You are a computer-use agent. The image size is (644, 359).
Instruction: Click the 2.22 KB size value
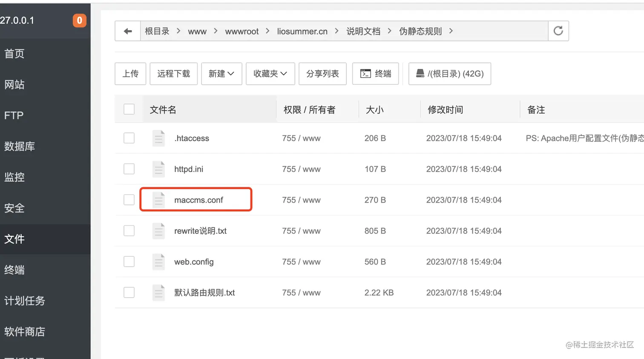point(379,293)
